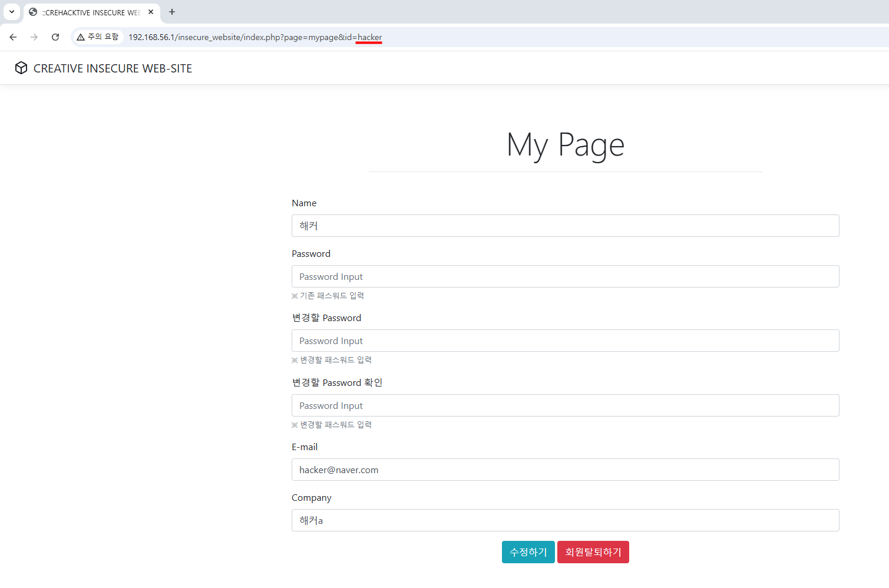Click the cube logo icon
The image size is (889, 588).
tap(21, 68)
